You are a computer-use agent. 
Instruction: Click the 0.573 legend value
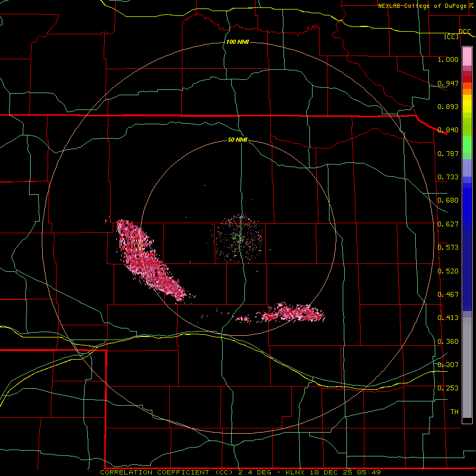point(448,248)
